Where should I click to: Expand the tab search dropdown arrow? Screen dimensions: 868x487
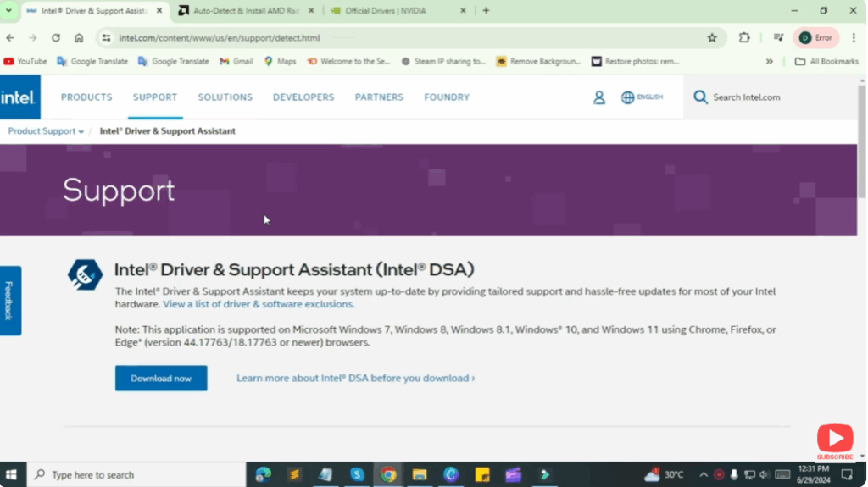[8, 11]
